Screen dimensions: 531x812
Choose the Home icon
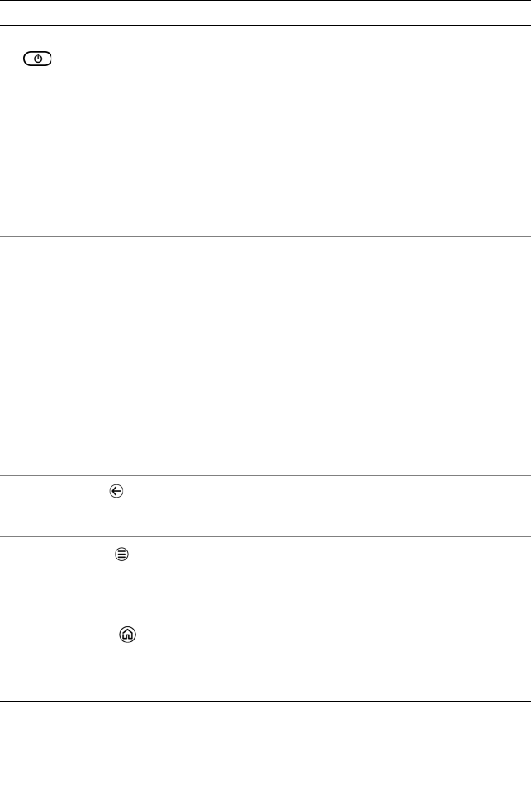(x=128, y=635)
